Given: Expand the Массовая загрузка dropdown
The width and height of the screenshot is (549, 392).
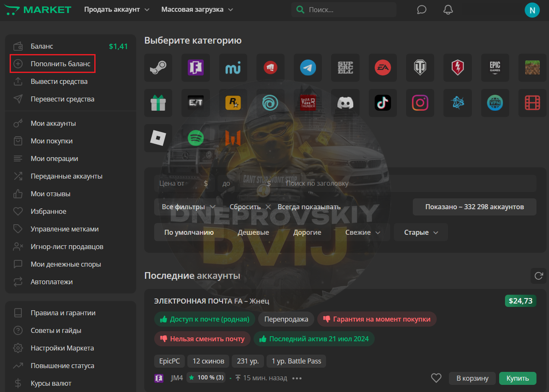Looking at the screenshot, I should (x=197, y=10).
